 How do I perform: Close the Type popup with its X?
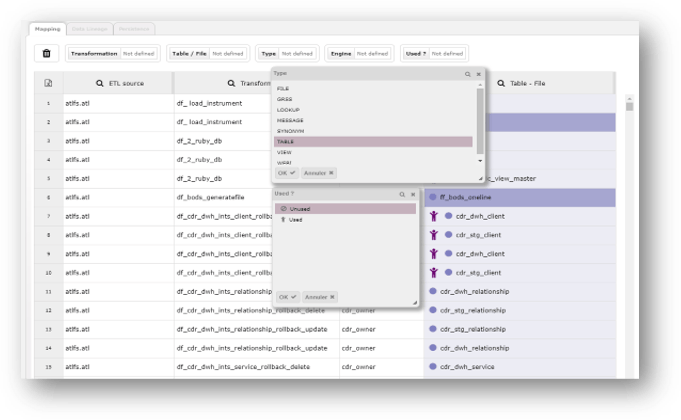pyautogui.click(x=479, y=74)
